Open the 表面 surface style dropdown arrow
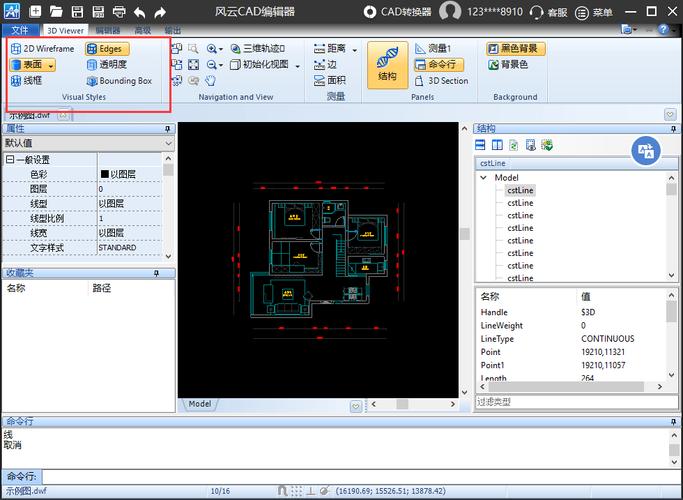The width and height of the screenshot is (683, 500). [x=51, y=65]
